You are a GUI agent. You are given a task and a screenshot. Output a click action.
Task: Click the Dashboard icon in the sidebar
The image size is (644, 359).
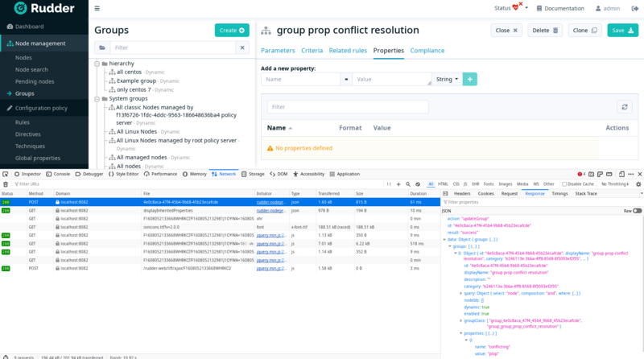10,27
